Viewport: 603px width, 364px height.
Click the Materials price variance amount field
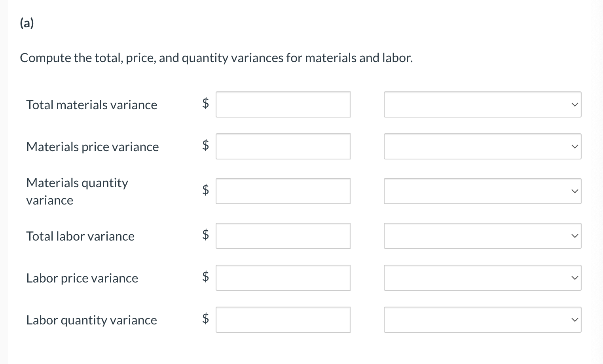[283, 146]
